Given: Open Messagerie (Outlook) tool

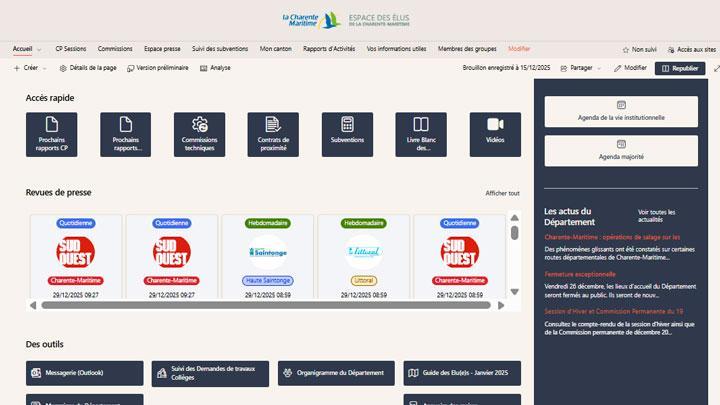Looking at the screenshot, I should pyautogui.click(x=84, y=373).
